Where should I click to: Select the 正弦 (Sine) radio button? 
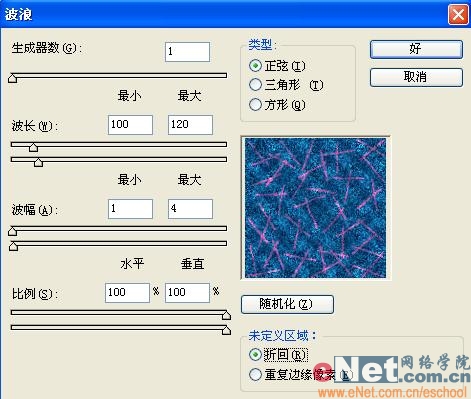click(x=255, y=66)
